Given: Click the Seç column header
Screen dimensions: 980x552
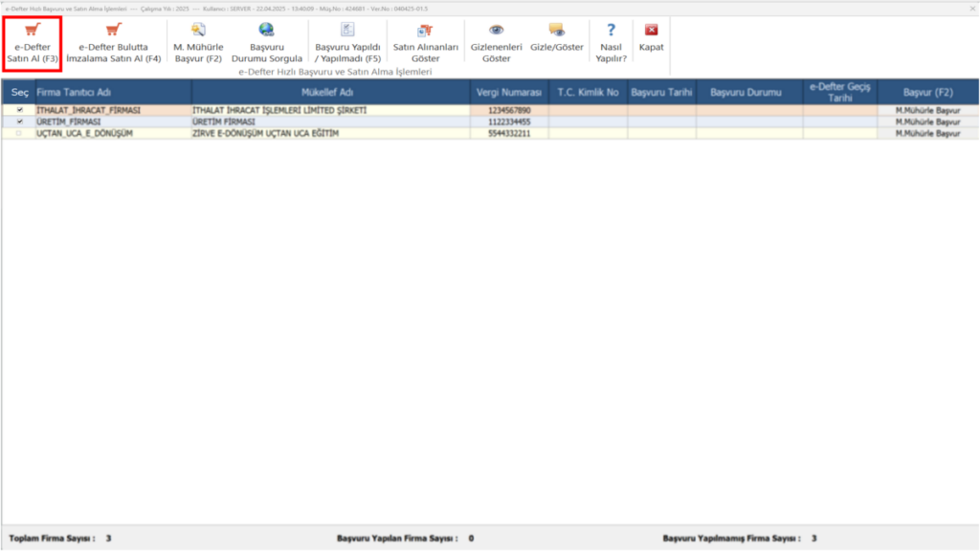Looking at the screenshot, I should click(x=19, y=93).
